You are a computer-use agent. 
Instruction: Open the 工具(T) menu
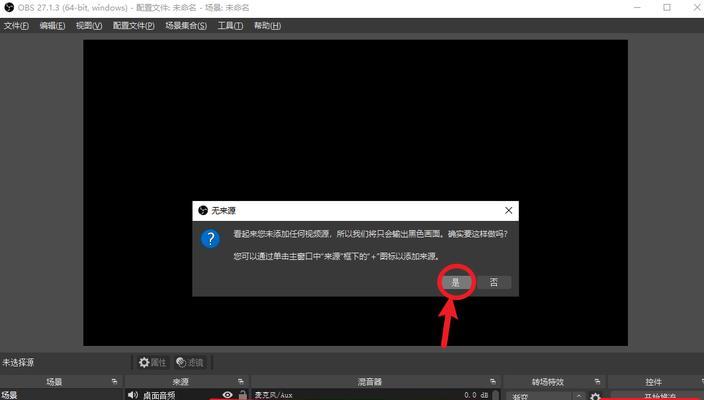click(x=230, y=26)
